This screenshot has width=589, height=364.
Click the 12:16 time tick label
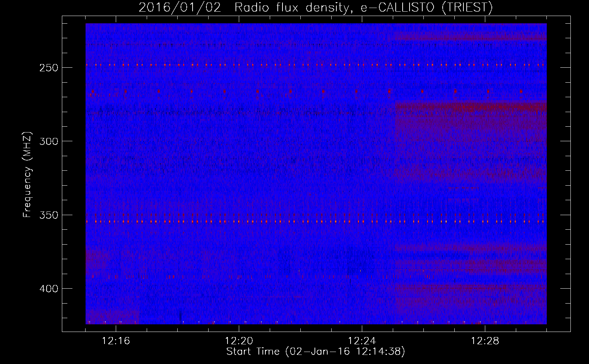pyautogui.click(x=116, y=341)
